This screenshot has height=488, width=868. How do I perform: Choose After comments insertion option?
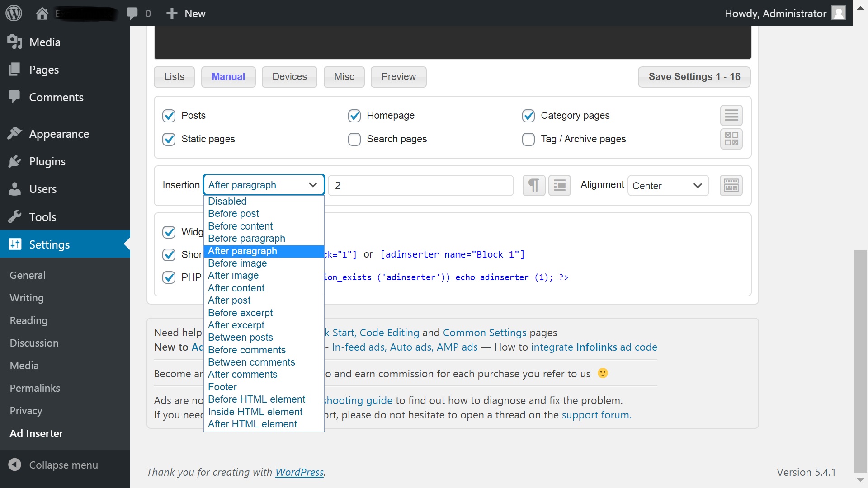264,374
